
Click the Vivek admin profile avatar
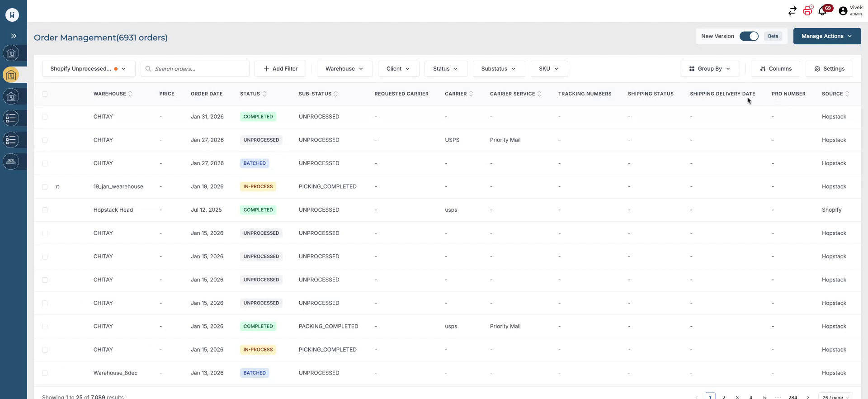[x=843, y=11]
